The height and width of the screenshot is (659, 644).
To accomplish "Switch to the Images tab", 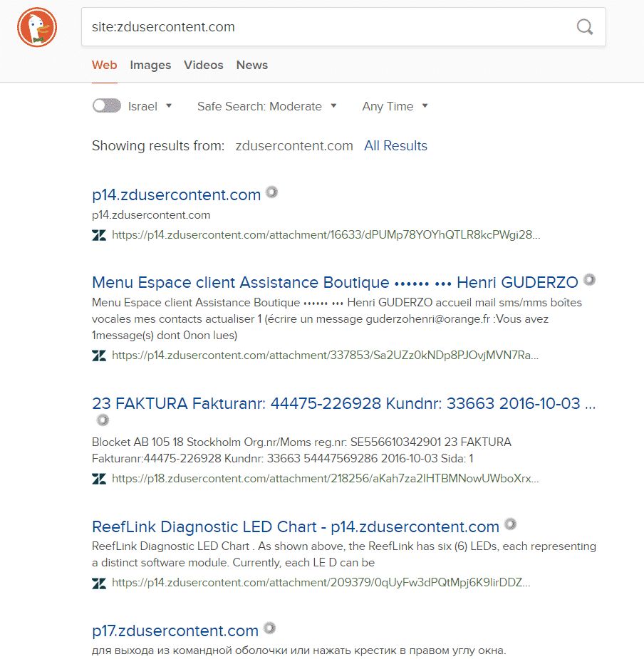I will point(150,65).
